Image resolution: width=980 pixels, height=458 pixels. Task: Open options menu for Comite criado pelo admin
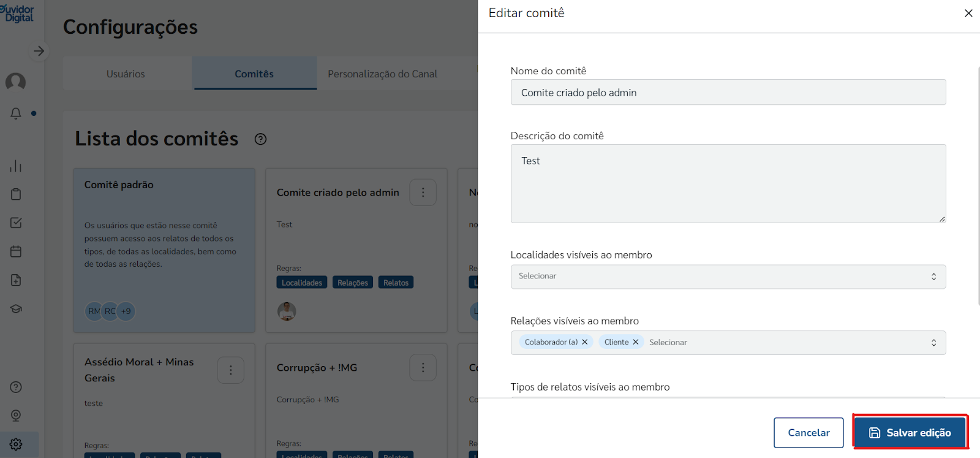(423, 193)
